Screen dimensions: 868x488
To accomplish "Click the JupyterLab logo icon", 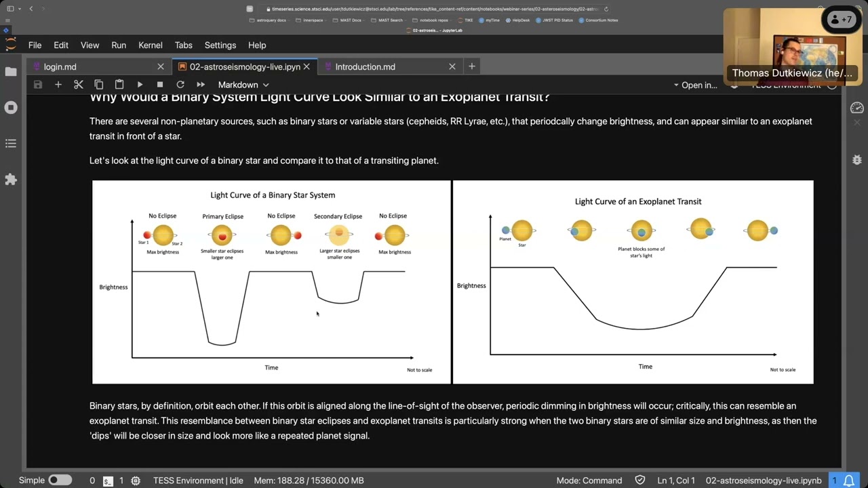I will tap(10, 45).
